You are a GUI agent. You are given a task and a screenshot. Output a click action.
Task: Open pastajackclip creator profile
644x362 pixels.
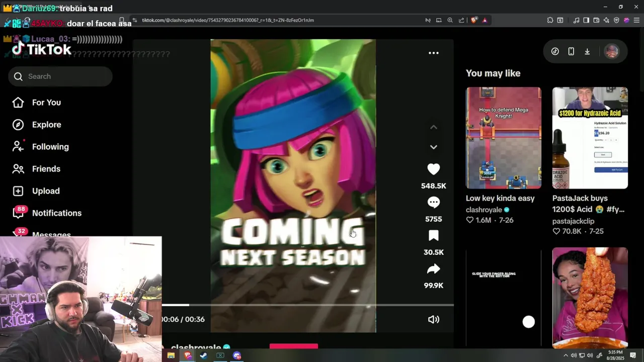[573, 221]
